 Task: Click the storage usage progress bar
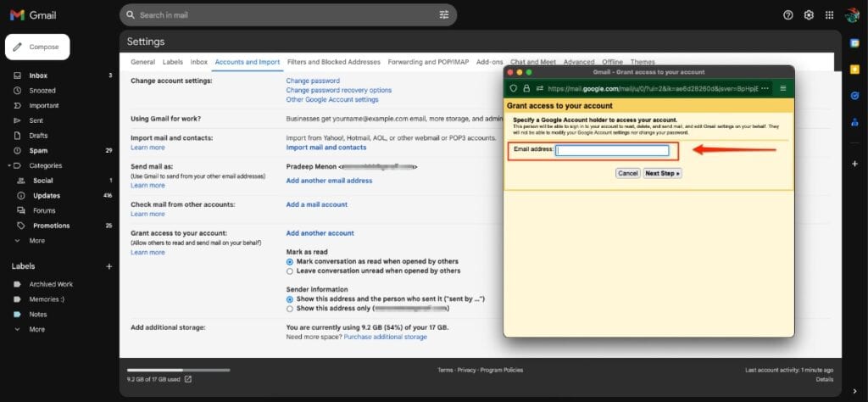[x=178, y=370]
